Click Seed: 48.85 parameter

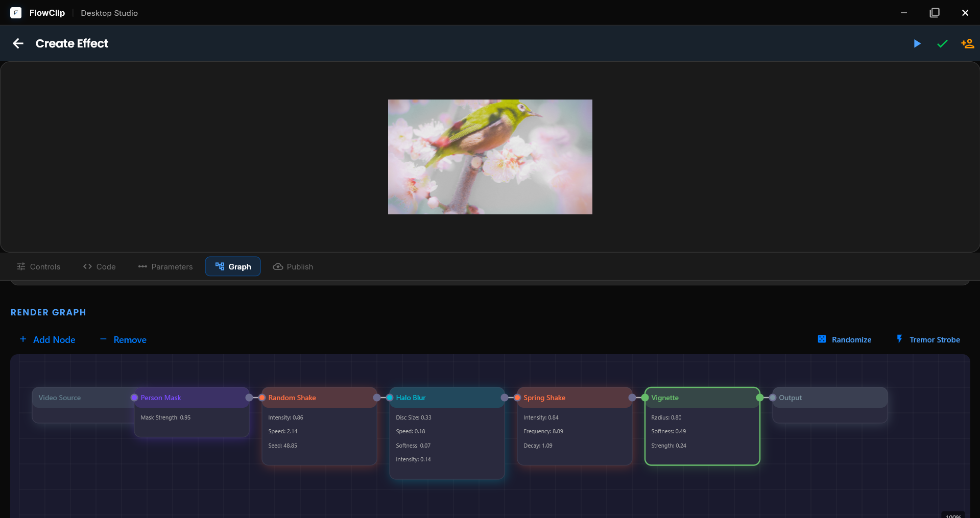(282, 446)
